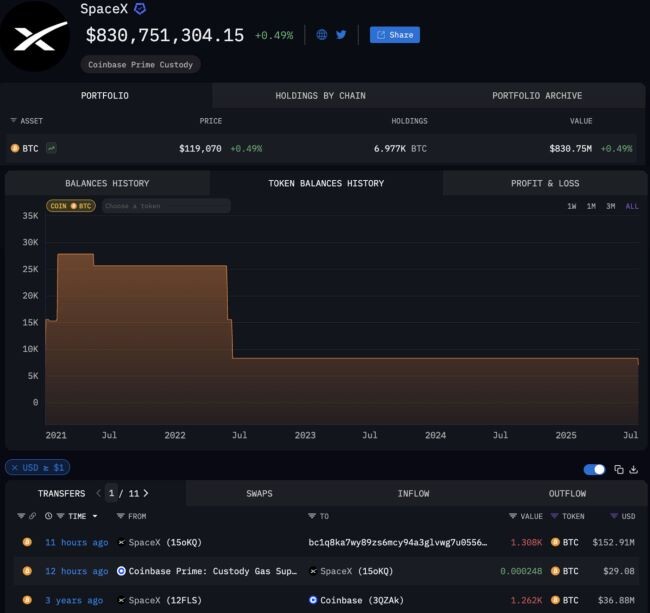Image resolution: width=650 pixels, height=613 pixels.
Task: Open the Outflow tab
Action: (567, 494)
